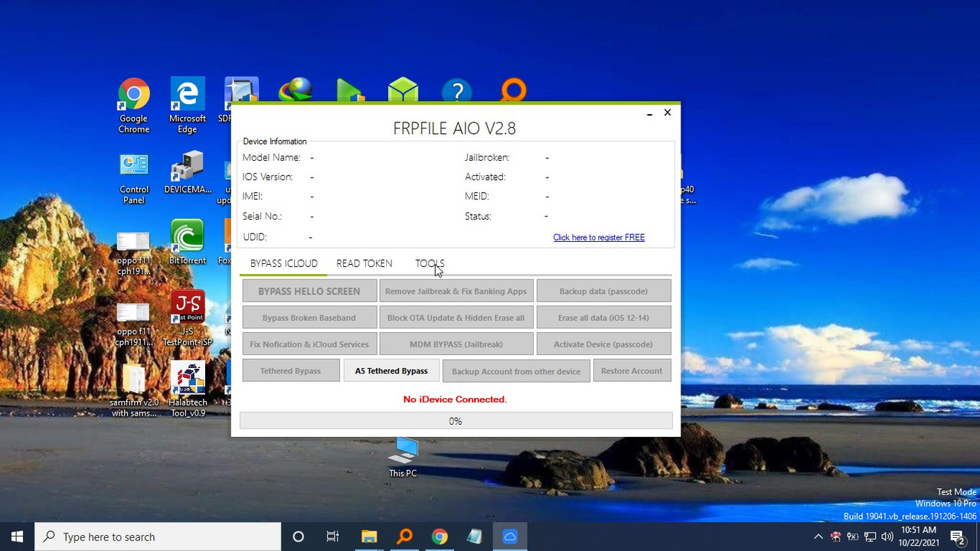Viewport: 980px width, 551px height.
Task: Run Erase all data (iOS 12-14)
Action: 603,317
